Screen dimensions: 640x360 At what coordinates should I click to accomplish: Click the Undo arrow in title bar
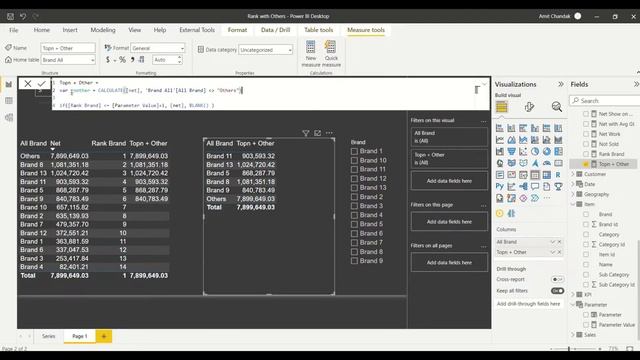(x=23, y=16)
